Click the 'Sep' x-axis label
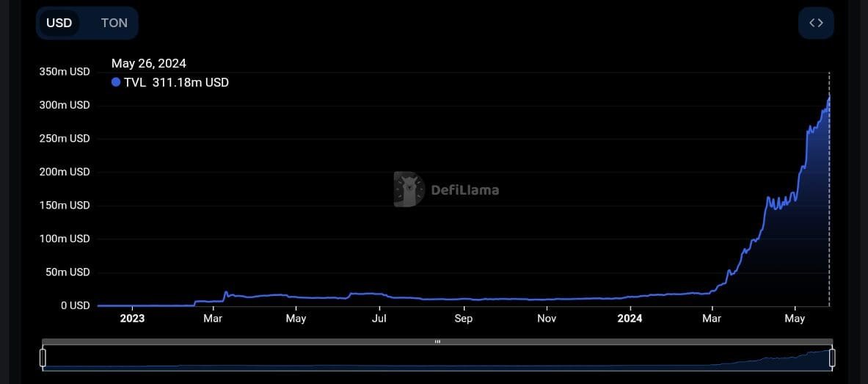The width and height of the screenshot is (868, 384). point(463,319)
